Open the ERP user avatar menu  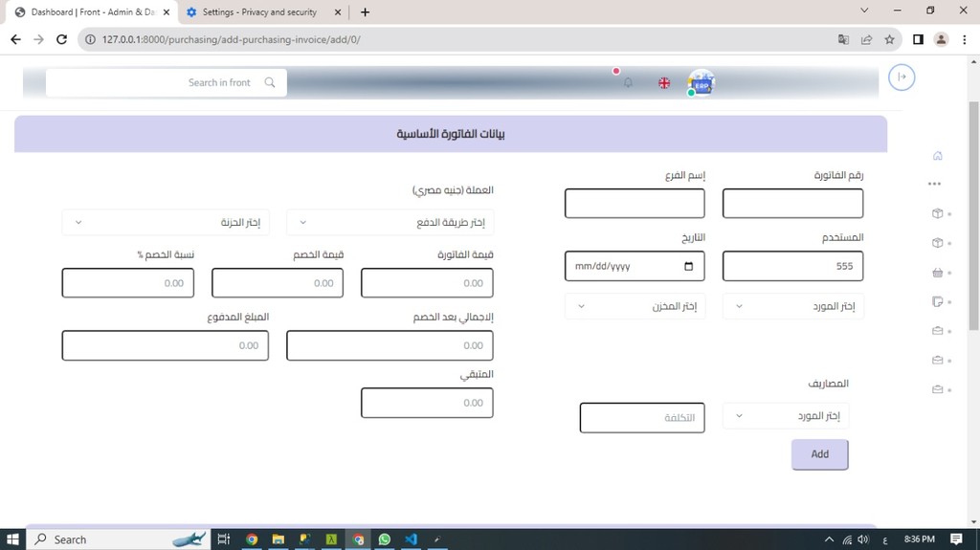coord(702,82)
